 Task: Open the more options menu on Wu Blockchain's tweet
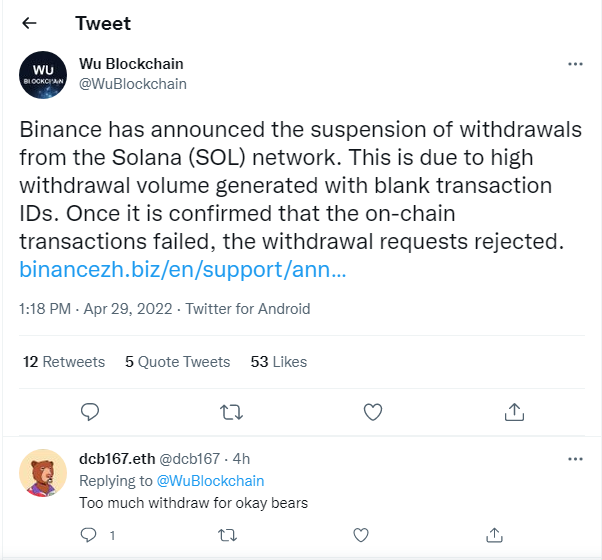[x=575, y=64]
